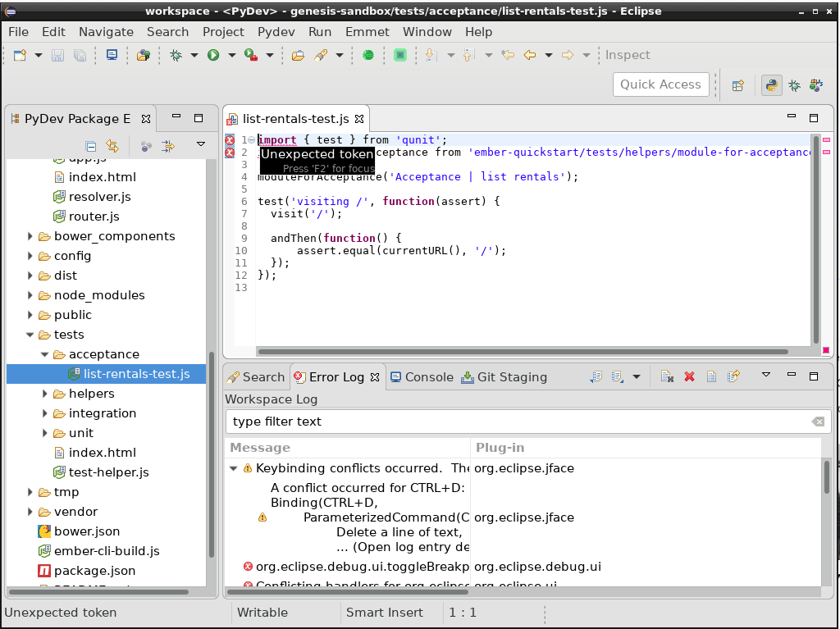The height and width of the screenshot is (629, 840).
Task: Collapse fold toggle on line 1
Action: [x=251, y=140]
